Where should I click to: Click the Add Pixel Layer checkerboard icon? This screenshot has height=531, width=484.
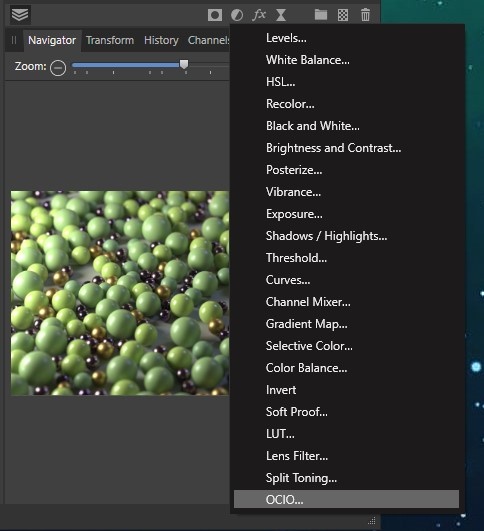[x=343, y=15]
